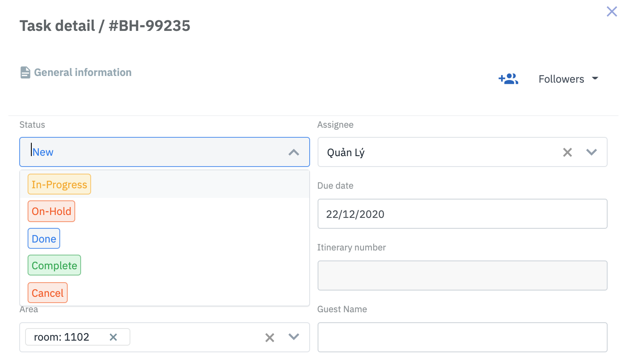Viewport: 626px width, 364px height.
Task: Click inside the Guest Name input
Action: click(462, 337)
